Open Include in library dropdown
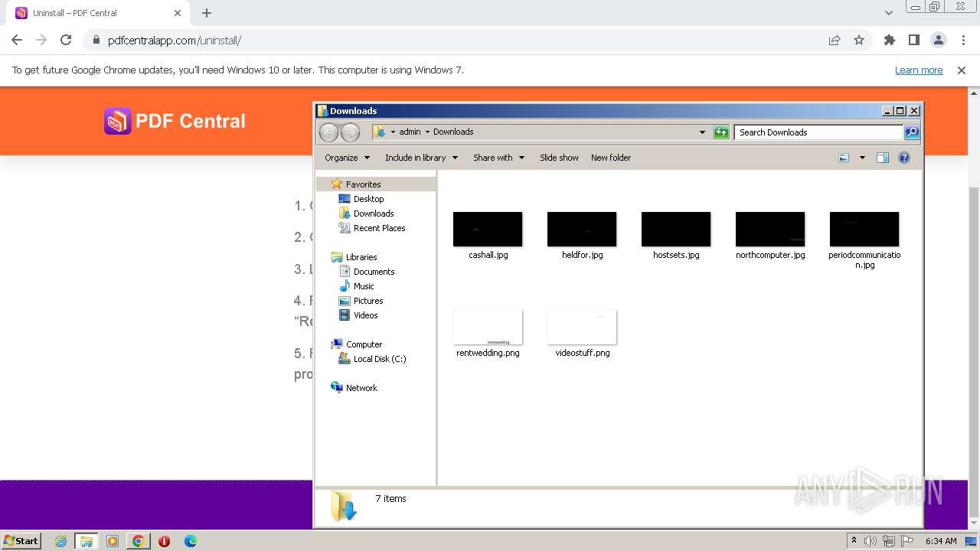This screenshot has height=551, width=980. click(x=421, y=158)
